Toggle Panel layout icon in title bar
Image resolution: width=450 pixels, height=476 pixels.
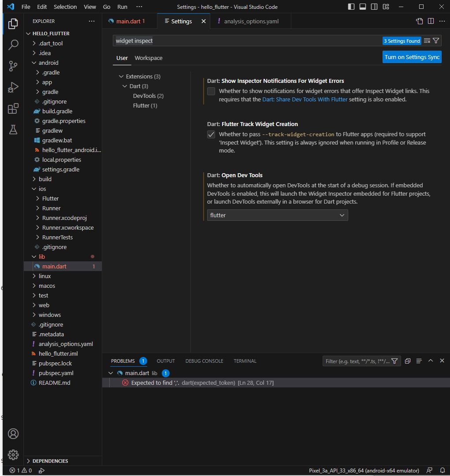(x=363, y=7)
